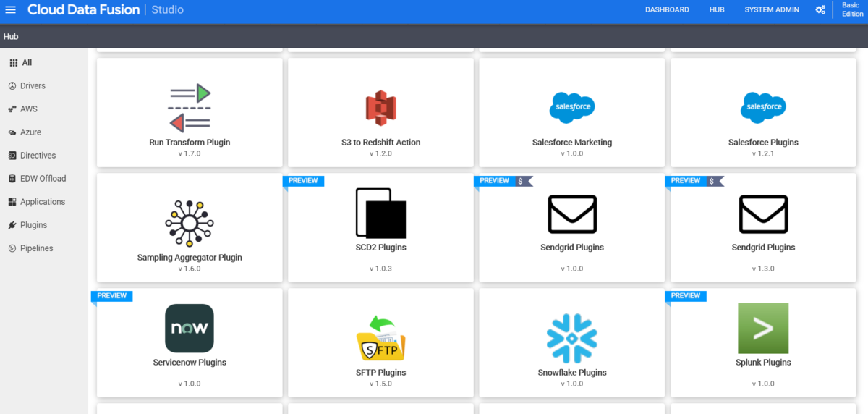Click version v 1.2.1 under Salesforce Plugins
Screen dimensions: 868x414
(x=763, y=153)
